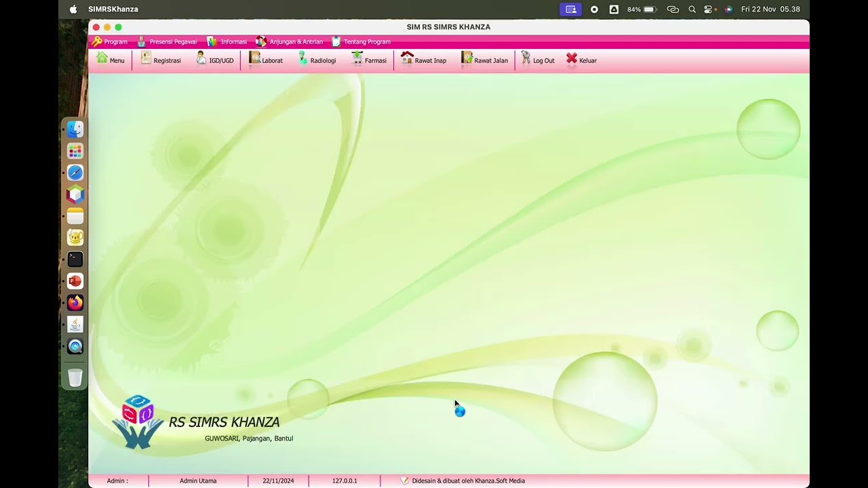
Task: Click the Siri icon in menu bar
Action: coord(728,9)
